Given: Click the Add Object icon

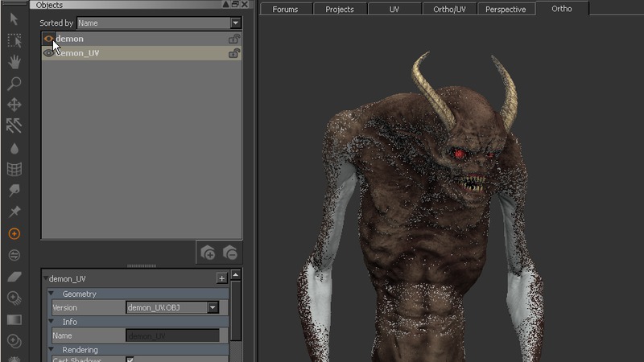Looking at the screenshot, I should (208, 253).
